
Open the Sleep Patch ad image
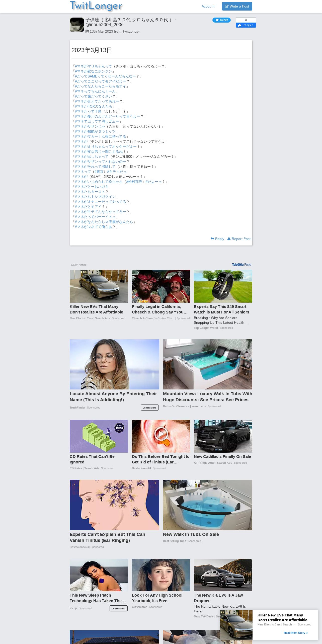tap(99, 575)
